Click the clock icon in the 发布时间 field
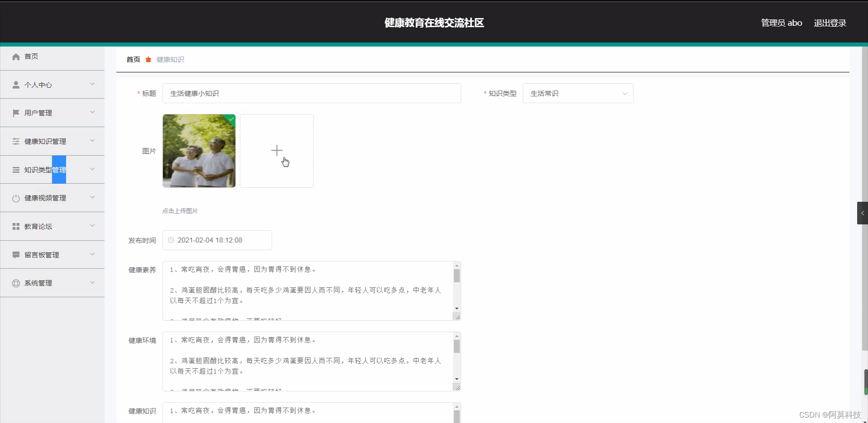The width and height of the screenshot is (868, 423). coord(171,240)
